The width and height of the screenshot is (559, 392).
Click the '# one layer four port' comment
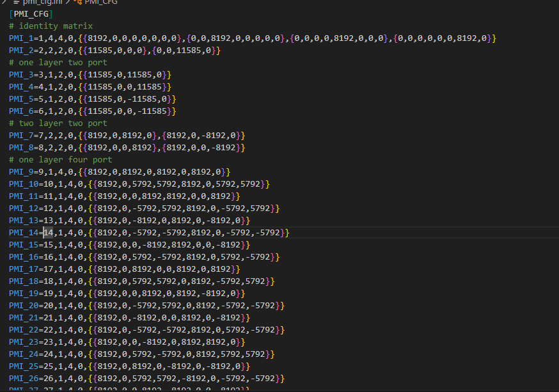click(60, 160)
